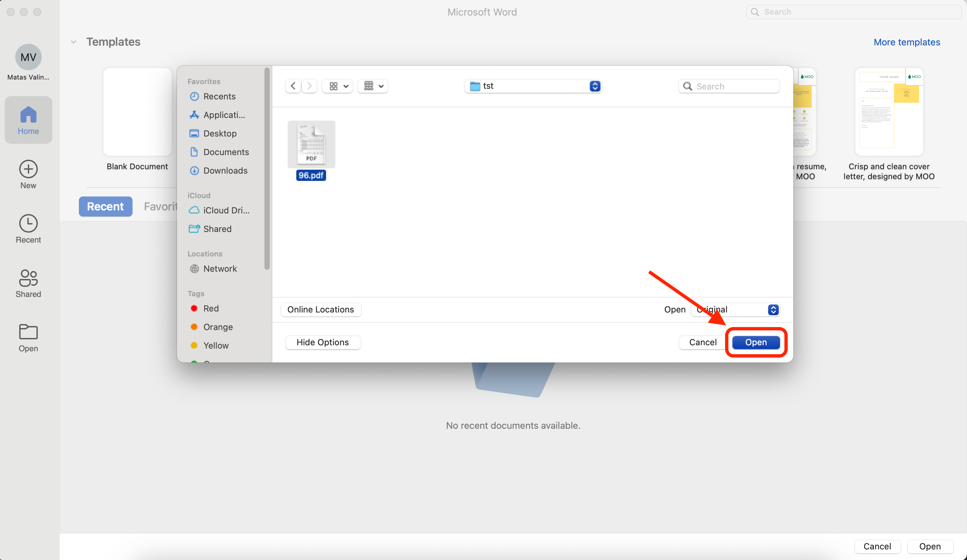The height and width of the screenshot is (560, 967).
Task: Open the Original open-mode dropdown
Action: pyautogui.click(x=735, y=309)
